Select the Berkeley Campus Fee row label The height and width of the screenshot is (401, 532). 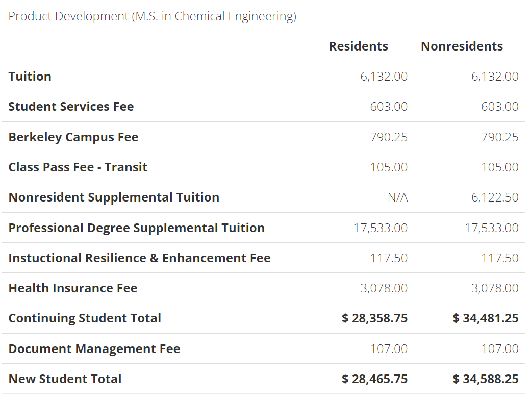pos(73,137)
